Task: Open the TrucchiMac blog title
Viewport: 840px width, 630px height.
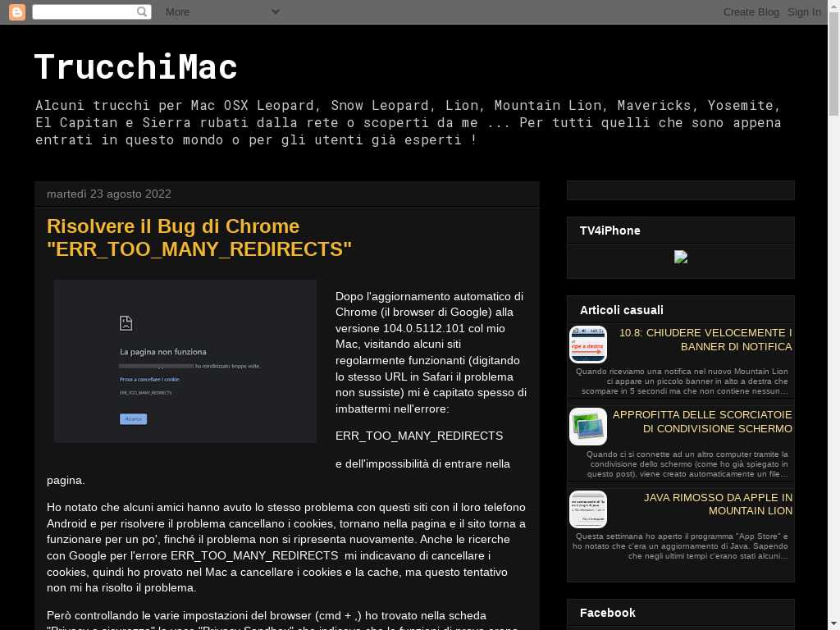Action: [x=135, y=67]
